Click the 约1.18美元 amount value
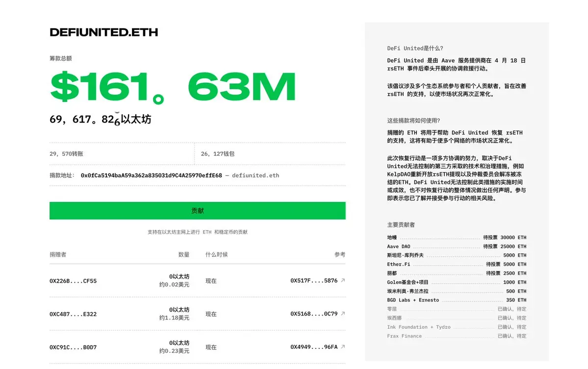This screenshot has height=369, width=588. [x=174, y=318]
